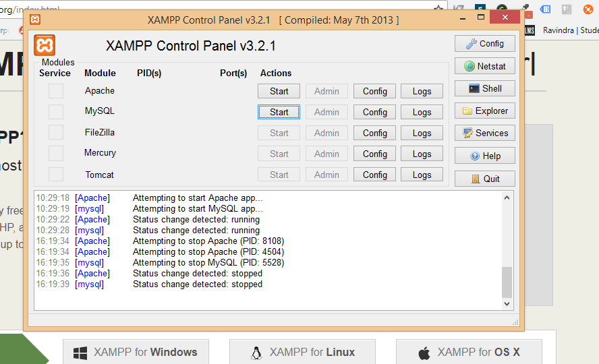Toggle the MySQL service checkbox

[x=56, y=111]
